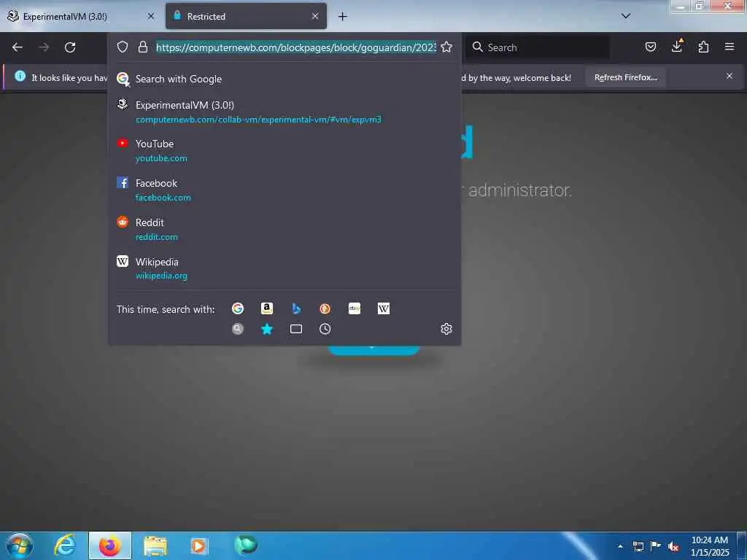The width and height of the screenshot is (747, 560).
Task: Open the Pocket save icon
Action: (x=651, y=47)
